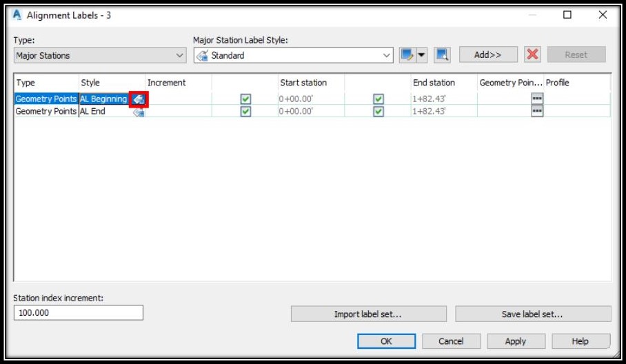This screenshot has width=626, height=364.
Task: Click the Add>> button
Action: [488, 54]
